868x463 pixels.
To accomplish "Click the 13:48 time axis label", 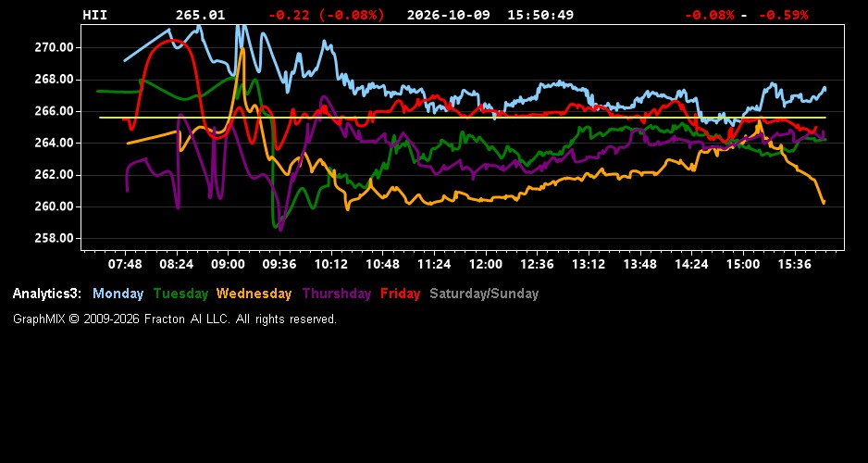I will (x=640, y=264).
